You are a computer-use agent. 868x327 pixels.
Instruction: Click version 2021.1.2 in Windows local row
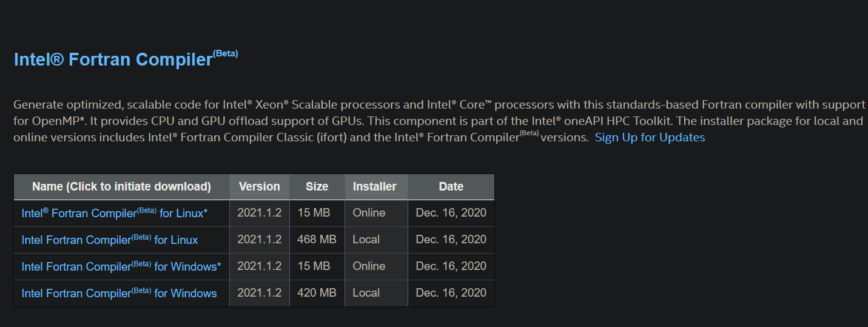tap(260, 293)
